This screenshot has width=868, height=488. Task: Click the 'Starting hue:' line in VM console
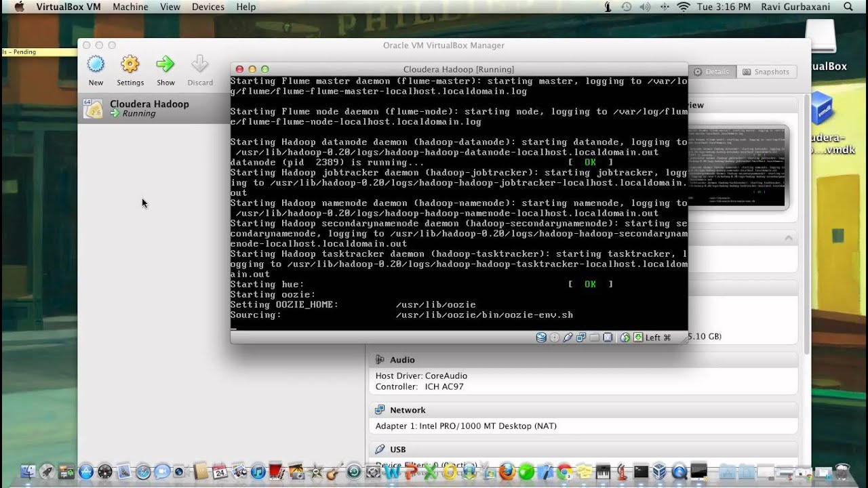coord(267,285)
